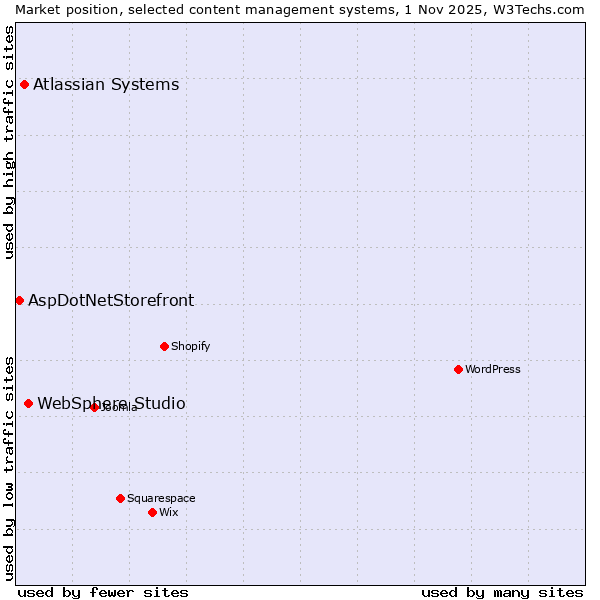The image size is (600, 600).
Task: Click the chart title mentioning W3Techs.com
Action: coord(300,9)
